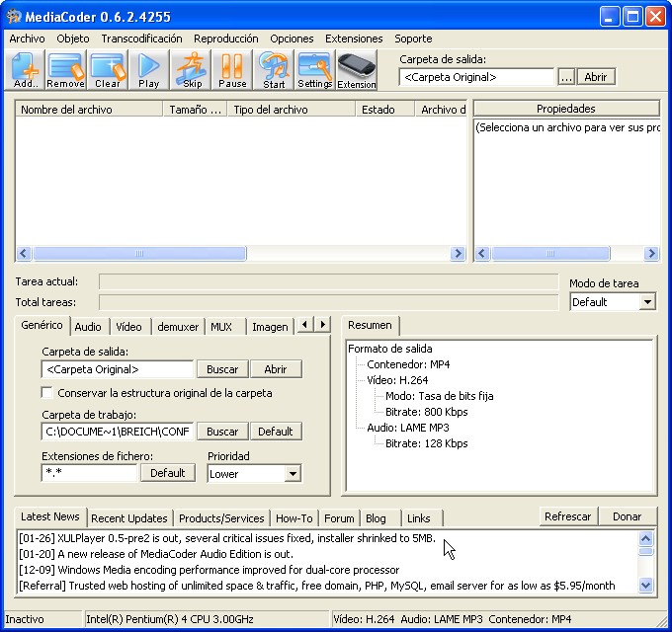
Task: Click the Nombre del archivo column header
Action: (x=89, y=110)
